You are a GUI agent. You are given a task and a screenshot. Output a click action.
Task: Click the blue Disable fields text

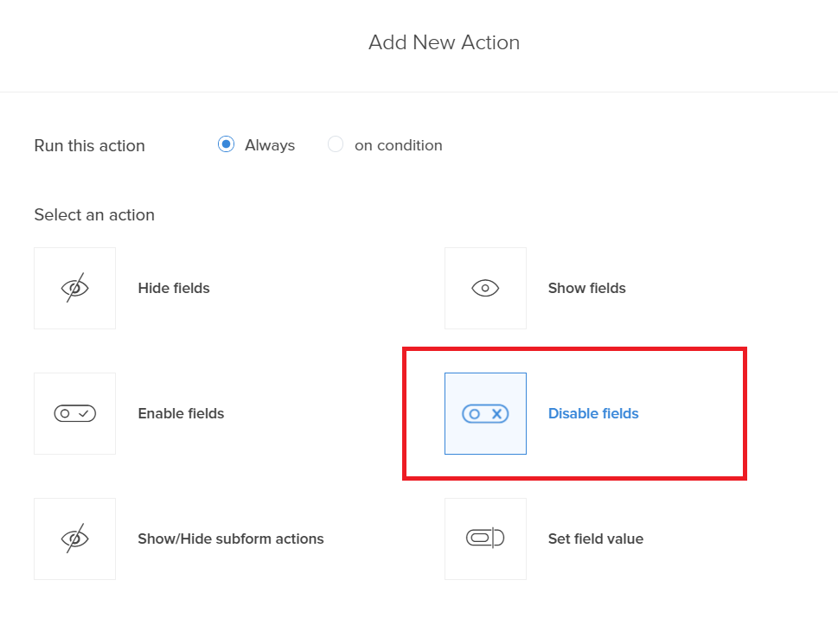593,413
